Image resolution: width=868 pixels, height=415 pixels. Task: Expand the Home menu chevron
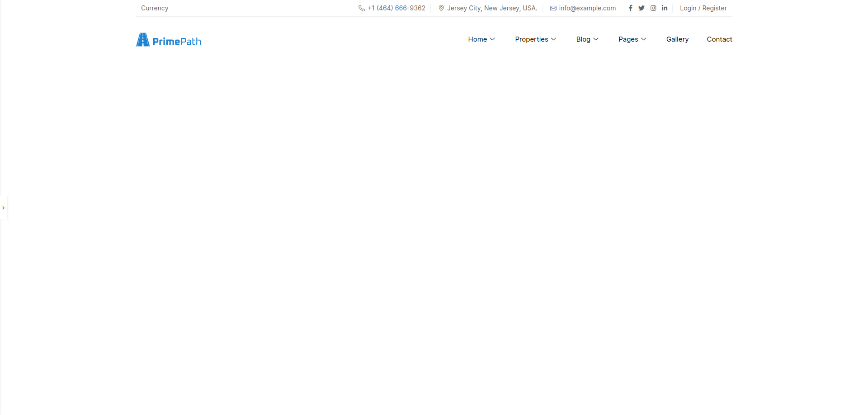pyautogui.click(x=492, y=39)
